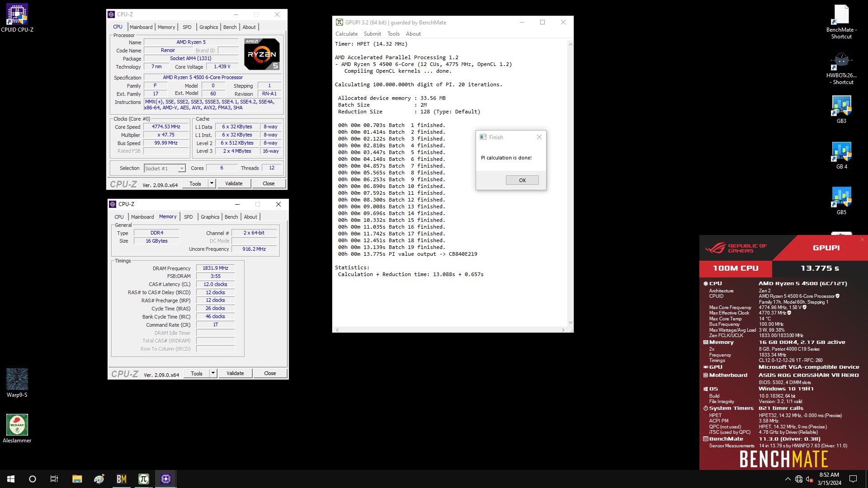Open SPD tab in lower CPU-Z window
The width and height of the screenshot is (868, 488).
(189, 217)
